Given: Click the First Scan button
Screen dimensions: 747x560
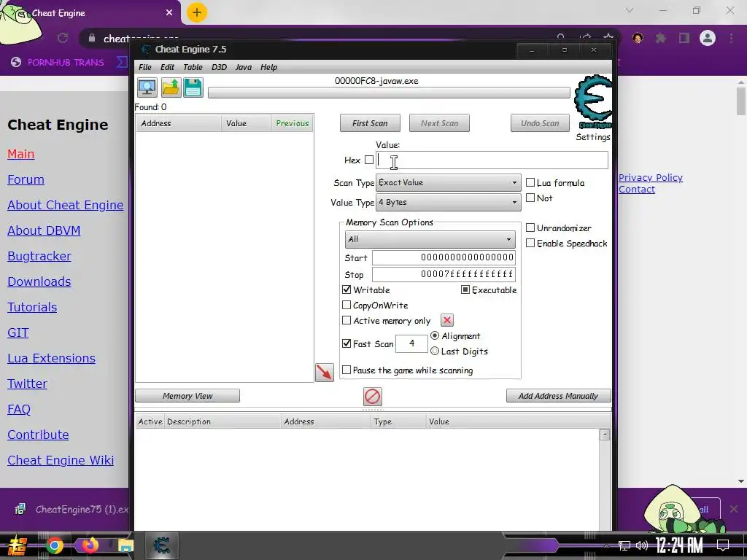Looking at the screenshot, I should [x=370, y=123].
